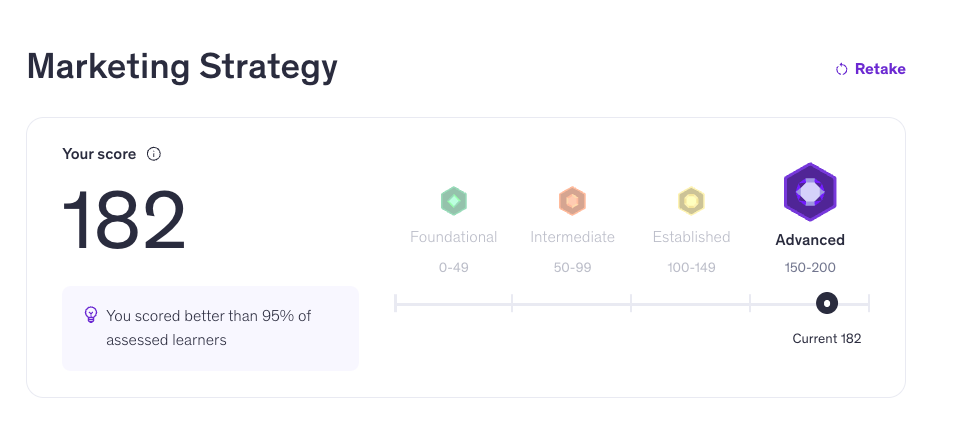Click the 'scored better than 95%' message
The height and width of the screenshot is (425, 957).
pos(209,328)
